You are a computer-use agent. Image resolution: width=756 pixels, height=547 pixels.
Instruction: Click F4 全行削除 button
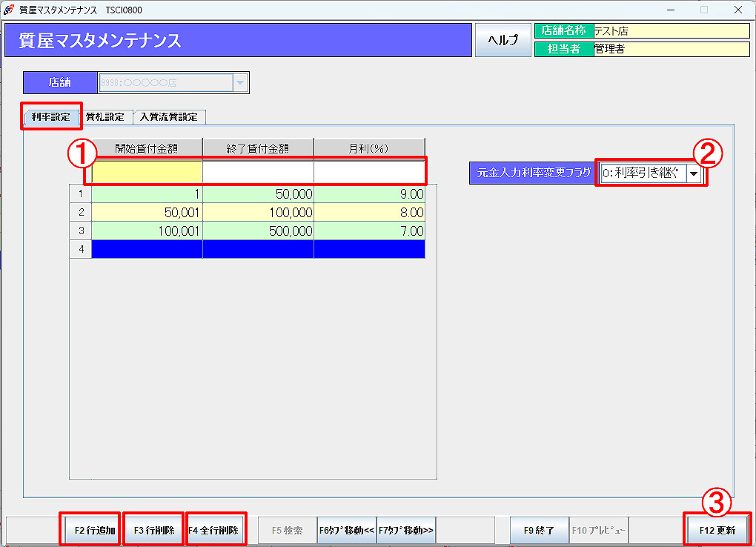click(213, 531)
